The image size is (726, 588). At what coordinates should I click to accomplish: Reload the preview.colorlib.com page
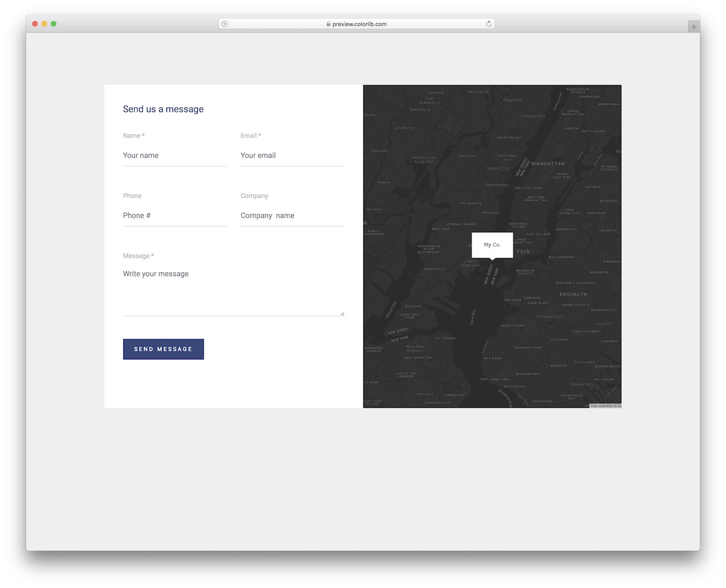point(488,24)
